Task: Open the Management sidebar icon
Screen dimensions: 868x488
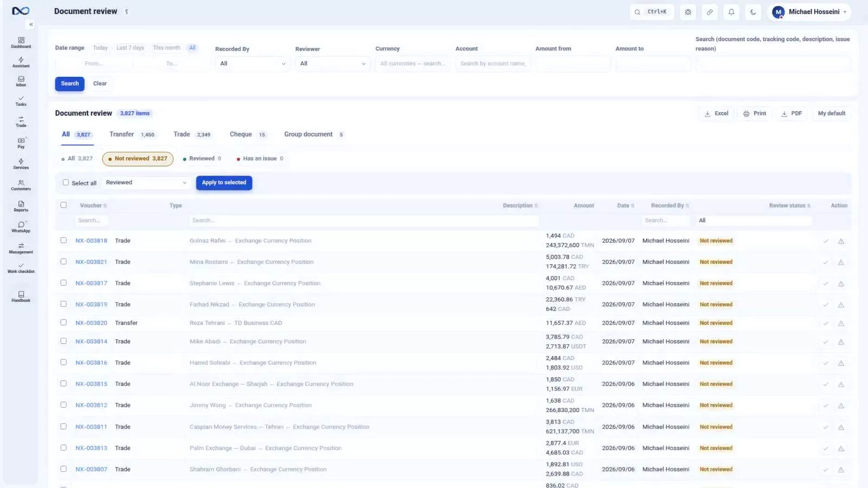Action: coord(21,248)
